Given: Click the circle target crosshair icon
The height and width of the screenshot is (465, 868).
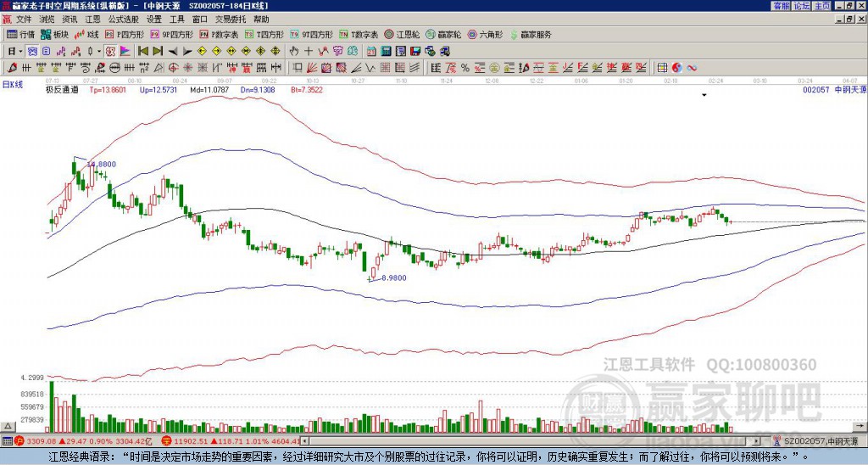Looking at the screenshot, I should pos(173,68).
